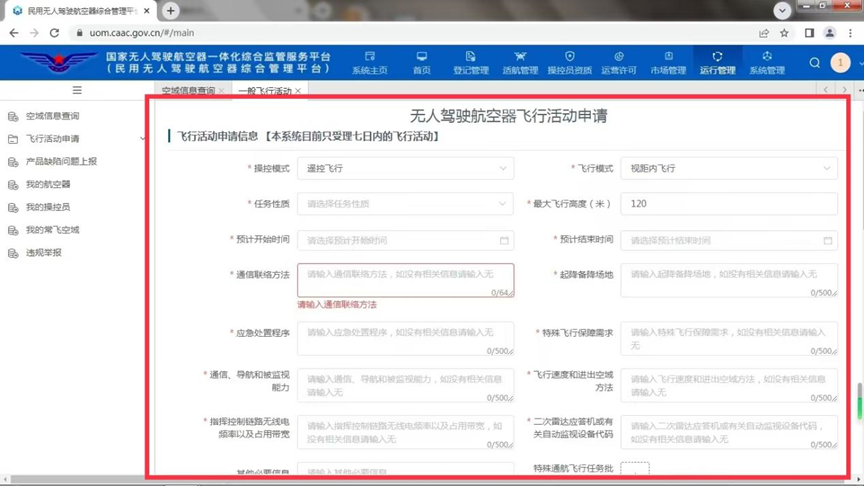
Task: Click the browser forward arrow
Action: coord(34,33)
